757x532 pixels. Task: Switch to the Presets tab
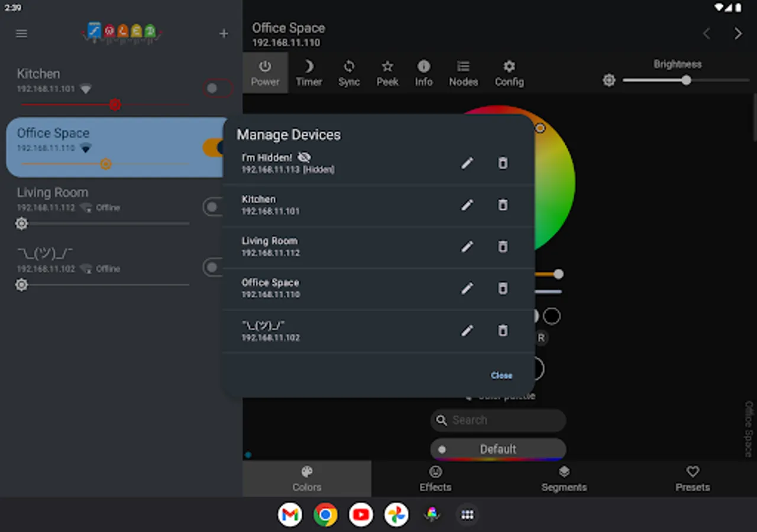[x=693, y=479]
